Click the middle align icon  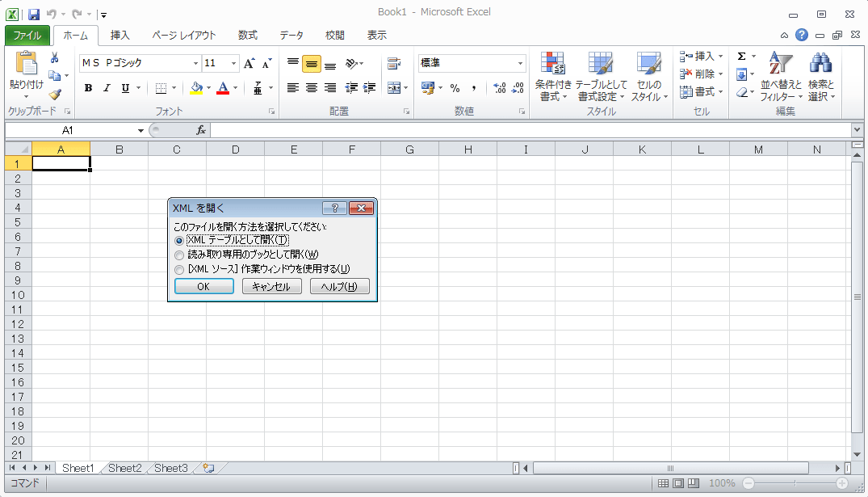(x=312, y=64)
